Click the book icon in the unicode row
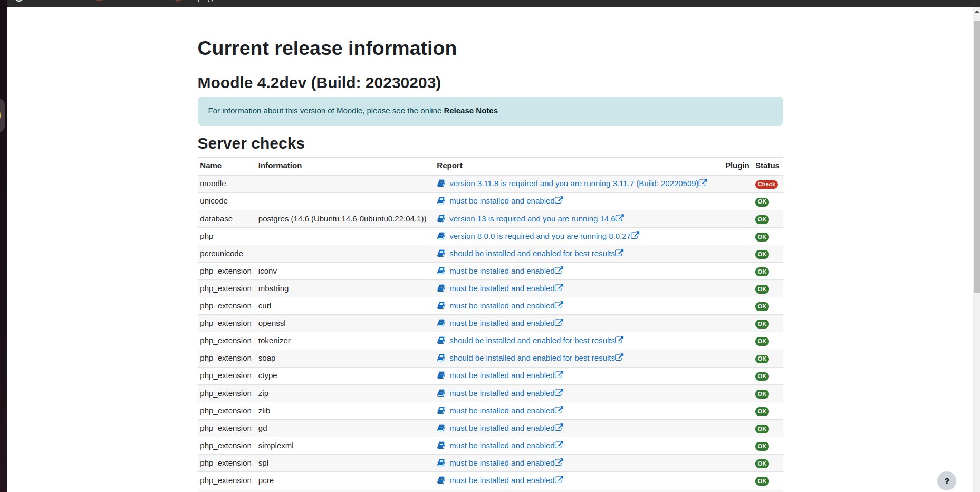 441,200
